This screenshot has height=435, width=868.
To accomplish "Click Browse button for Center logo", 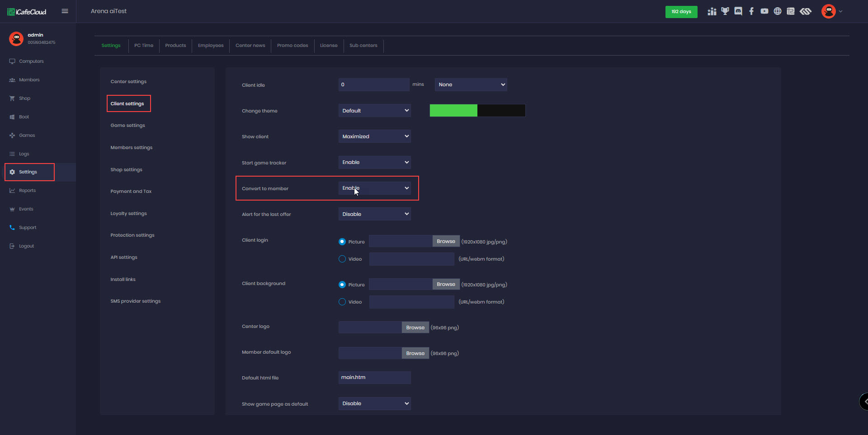I will [415, 327].
